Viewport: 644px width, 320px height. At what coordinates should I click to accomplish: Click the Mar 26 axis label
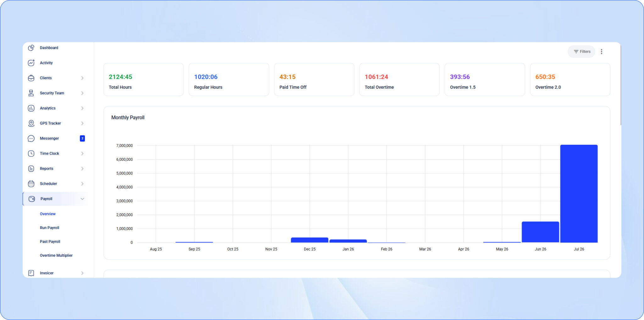click(x=425, y=249)
